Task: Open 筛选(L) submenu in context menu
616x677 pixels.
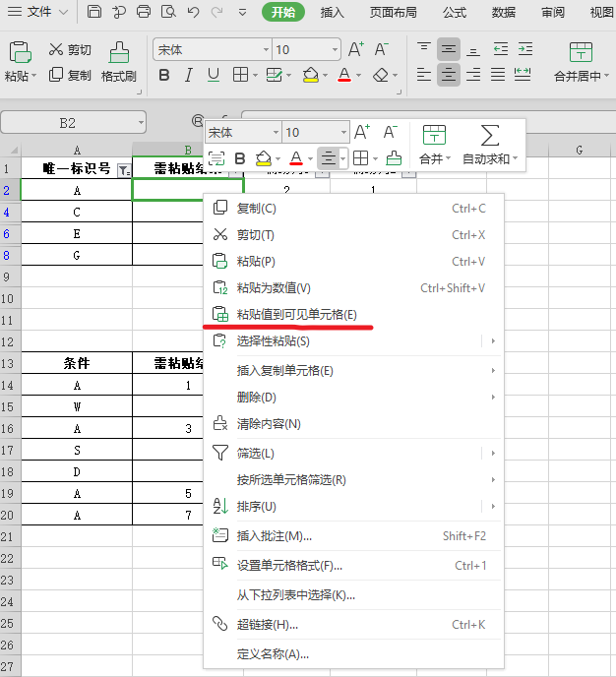Action: [353, 454]
